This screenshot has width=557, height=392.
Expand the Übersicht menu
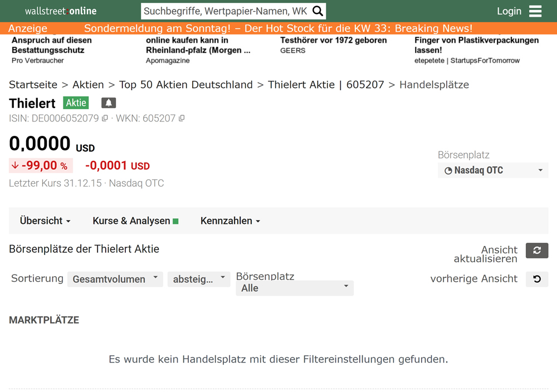click(x=45, y=221)
